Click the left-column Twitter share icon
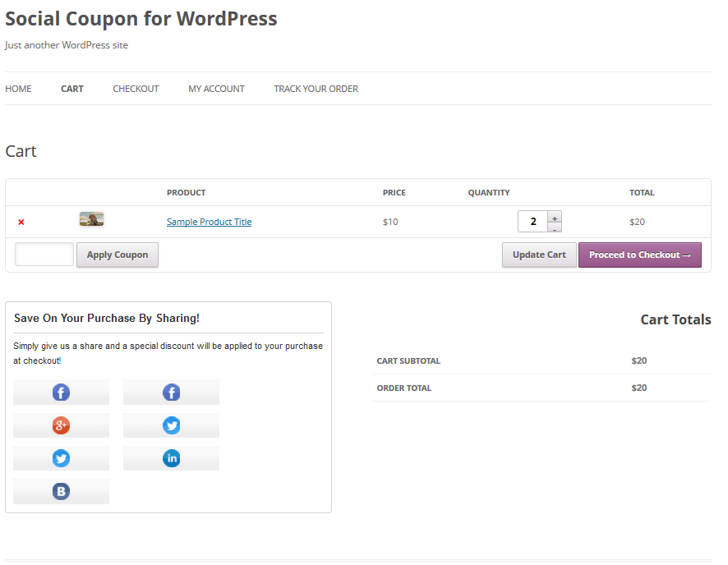 point(61,458)
